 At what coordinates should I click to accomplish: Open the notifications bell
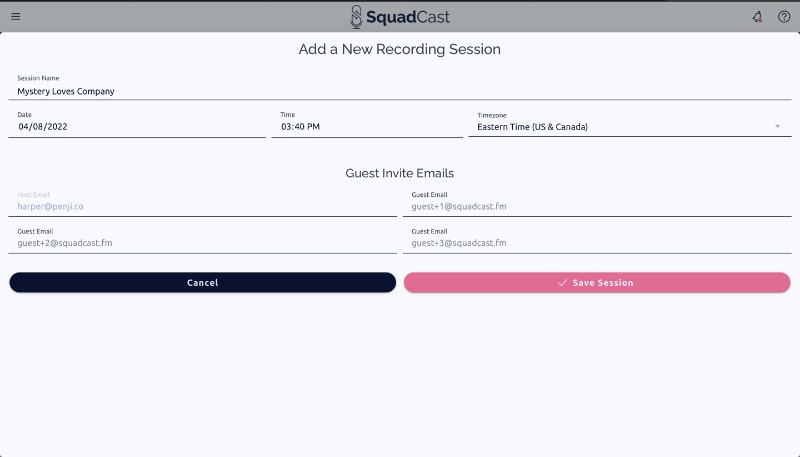(758, 17)
